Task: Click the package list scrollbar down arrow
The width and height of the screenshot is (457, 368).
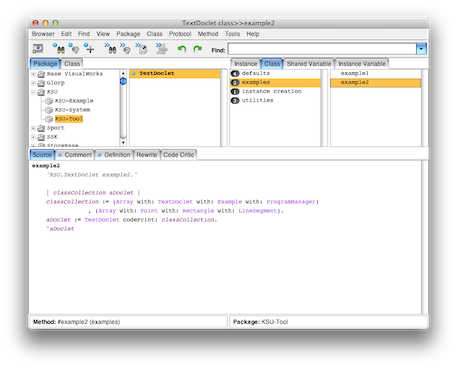Action: (123, 143)
